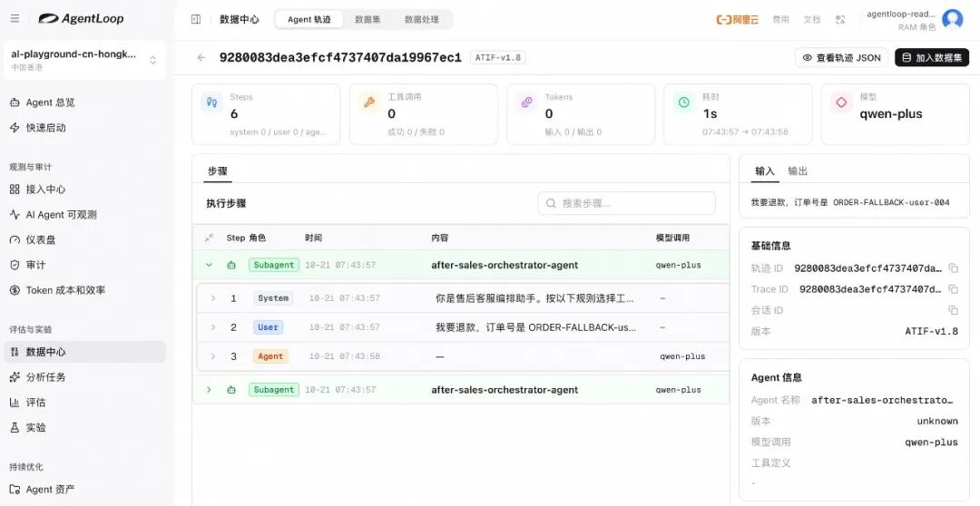Click the input text ORDER-FALLBACK-user-004
This screenshot has width=980, height=506.
click(891, 202)
